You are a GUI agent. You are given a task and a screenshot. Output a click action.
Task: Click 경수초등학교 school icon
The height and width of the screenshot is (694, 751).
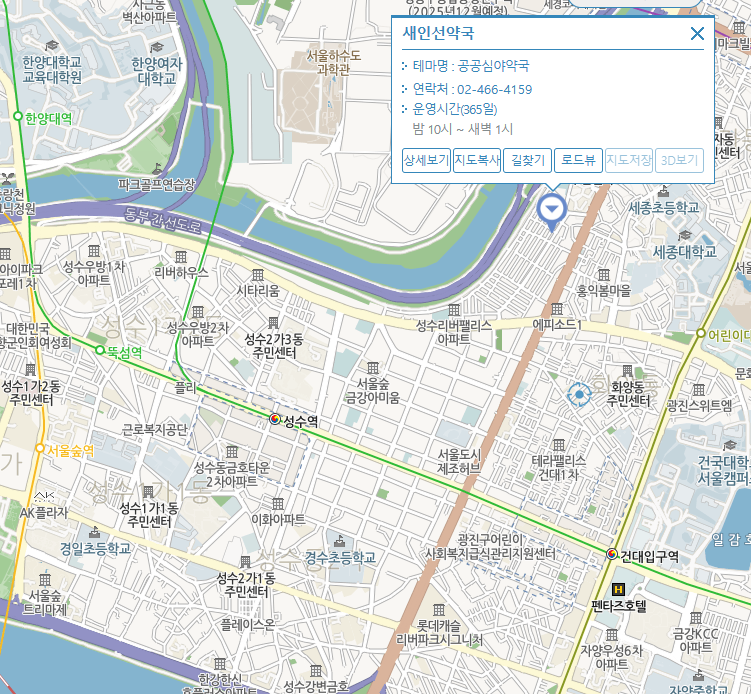point(340,540)
